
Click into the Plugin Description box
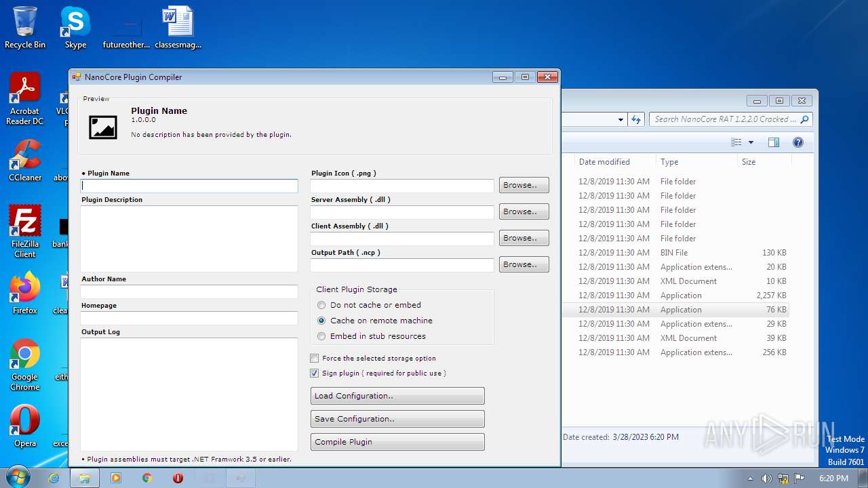coord(189,239)
